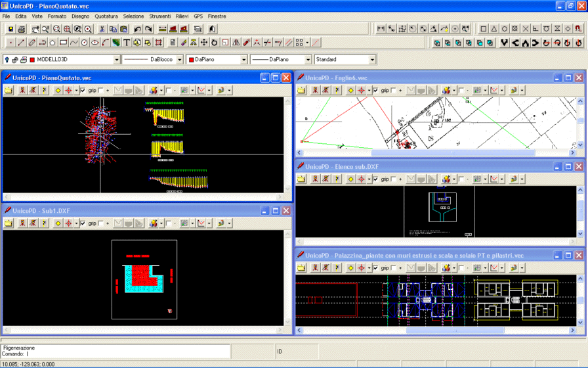The width and height of the screenshot is (588, 368).
Task: Select the triangle snap icon
Action: (494, 28)
